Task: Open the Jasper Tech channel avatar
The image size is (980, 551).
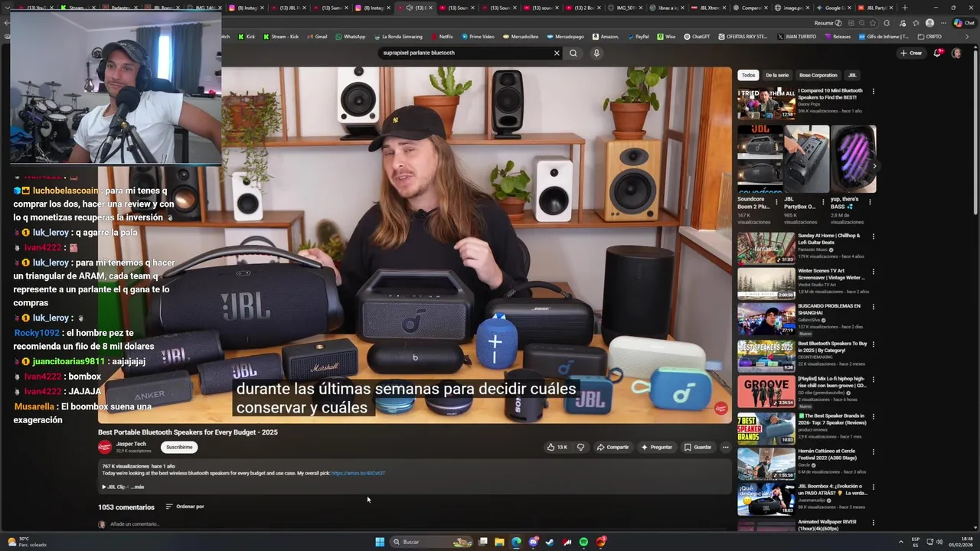Action: [105, 447]
